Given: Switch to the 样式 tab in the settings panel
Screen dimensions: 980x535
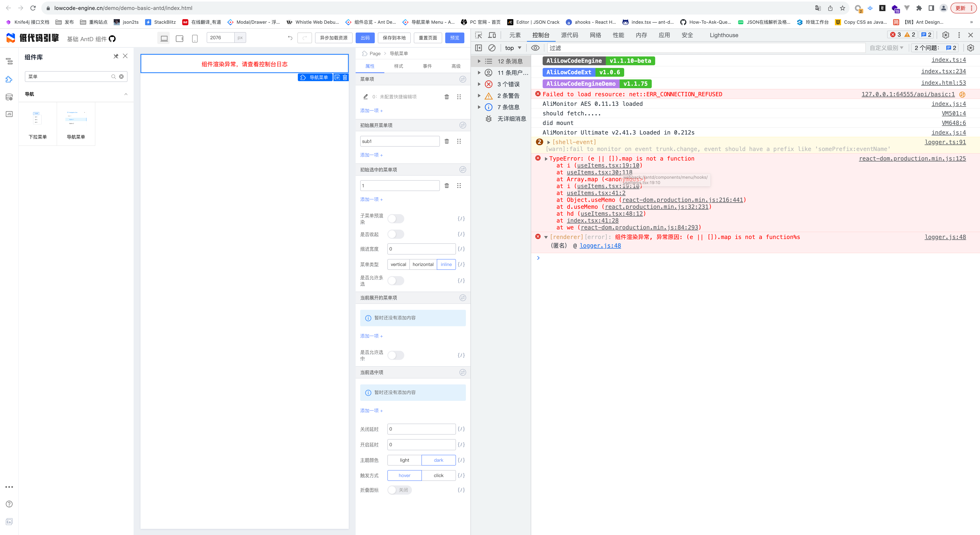Looking at the screenshot, I should click(x=399, y=66).
